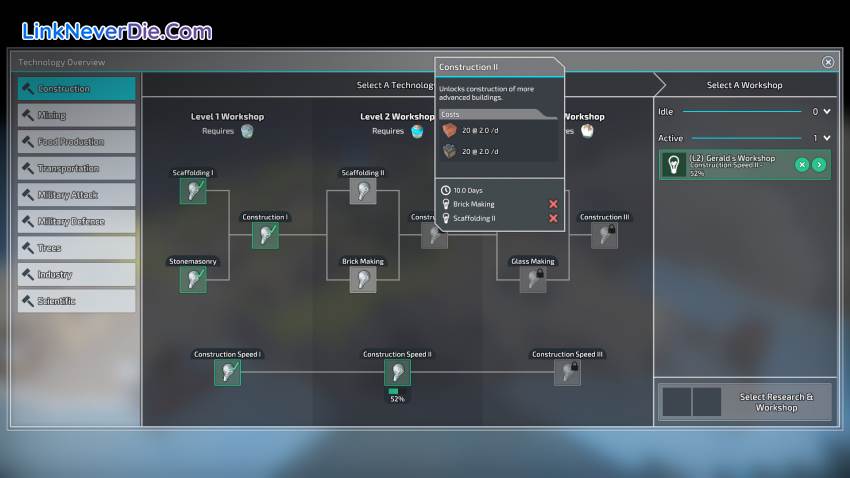Click the Stonemasonry research node

click(193, 279)
